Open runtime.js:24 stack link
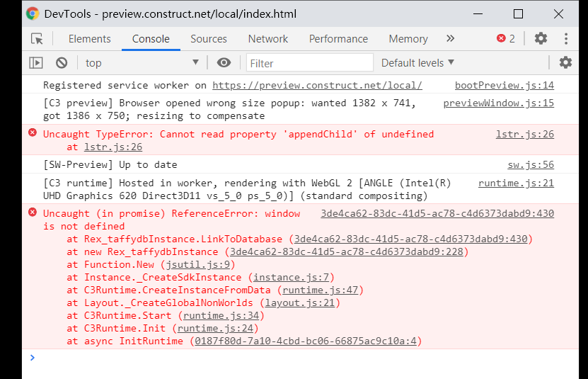 215,328
